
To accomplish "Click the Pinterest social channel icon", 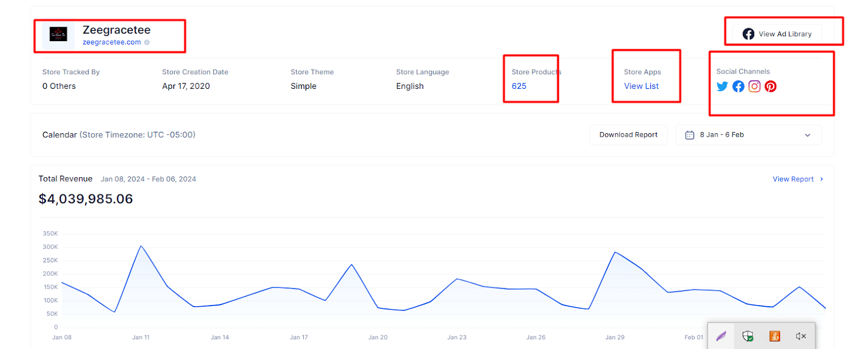I will [x=770, y=87].
